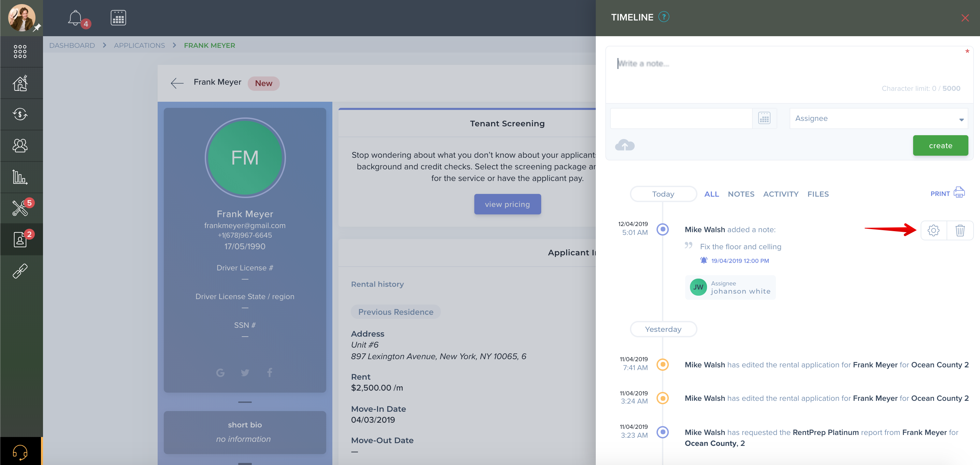Viewport: 980px width, 465px height.
Task: Open the properties house icon in sidebar
Action: tap(20, 83)
